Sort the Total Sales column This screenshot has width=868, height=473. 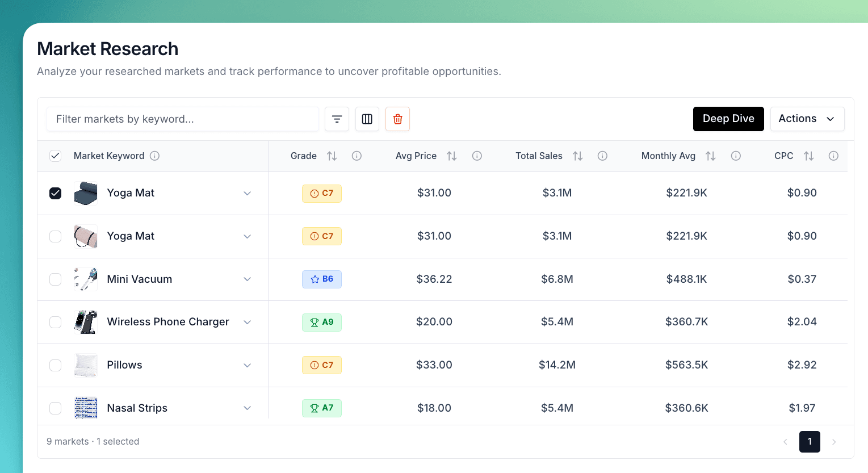pos(577,156)
